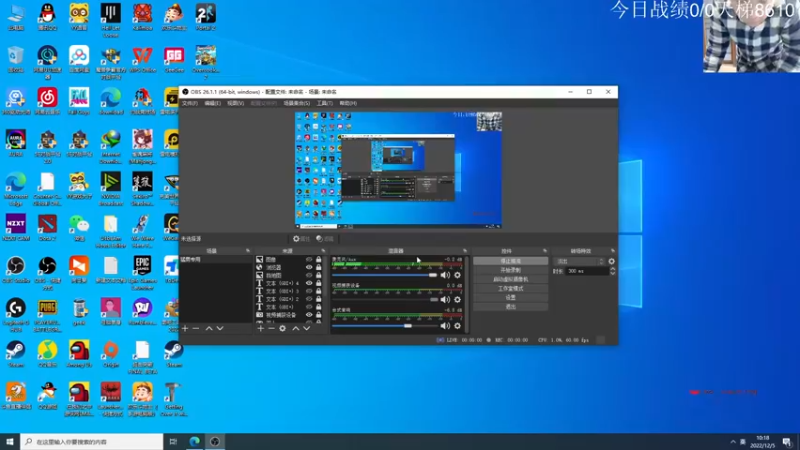Image resolution: width=800 pixels, height=450 pixels.
Task: Open the 场景集合(S) menu
Action: pos(296,103)
